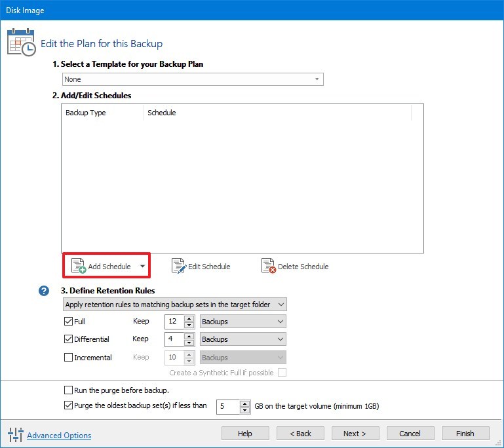Open the Full retention Backups dropdown
This screenshot has height=448, width=504.
coord(242,322)
